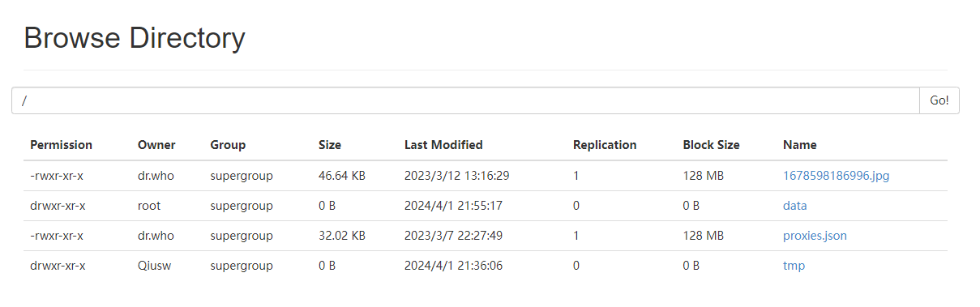Screen dimensions: 980x307
Task: Open the data directory link
Action: 794,206
